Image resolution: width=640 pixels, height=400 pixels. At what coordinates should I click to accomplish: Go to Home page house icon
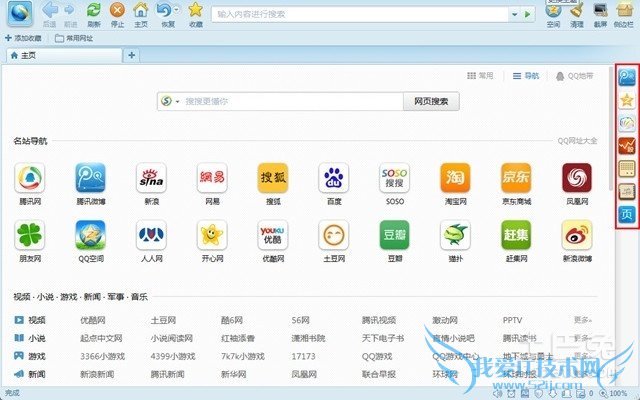[141, 10]
